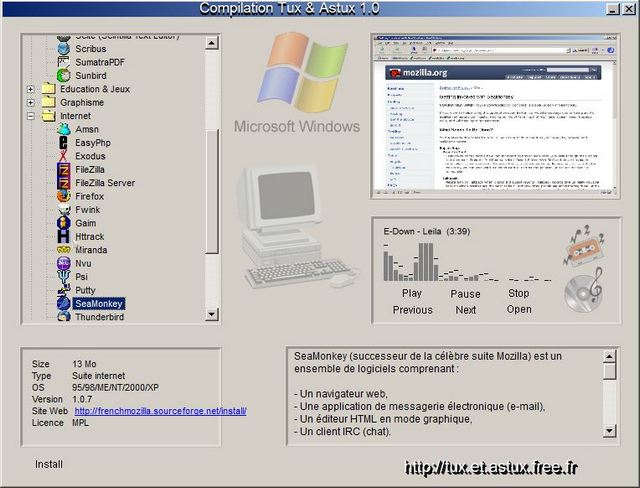Click the Thunderbird mail icon
Screen dimensions: 640x488
[x=64, y=317]
